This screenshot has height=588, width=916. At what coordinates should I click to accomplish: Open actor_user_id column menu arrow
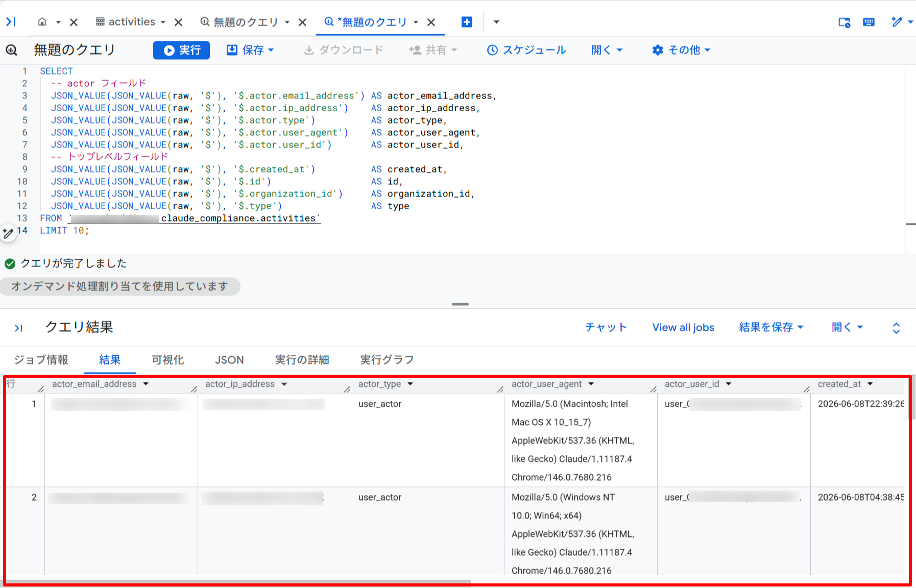coord(729,384)
